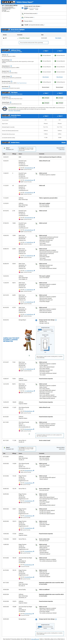Click the info icon beside Accident / Damage
Screen dimensions: 67x644
(11, 76)
